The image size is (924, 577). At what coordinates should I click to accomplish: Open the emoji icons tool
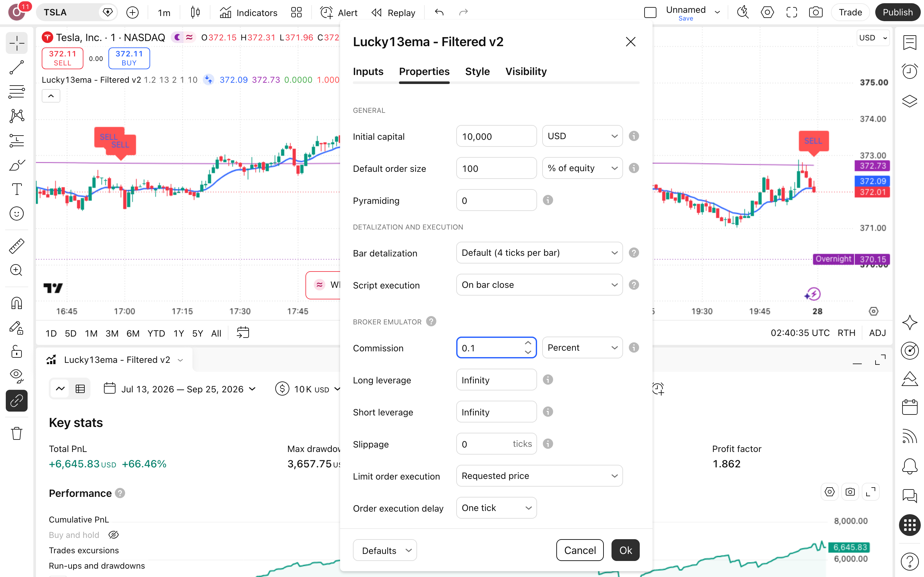pos(16,214)
